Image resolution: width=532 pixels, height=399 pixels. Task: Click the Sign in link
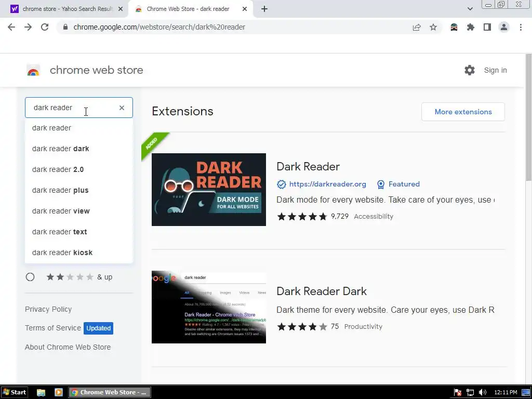(495, 70)
